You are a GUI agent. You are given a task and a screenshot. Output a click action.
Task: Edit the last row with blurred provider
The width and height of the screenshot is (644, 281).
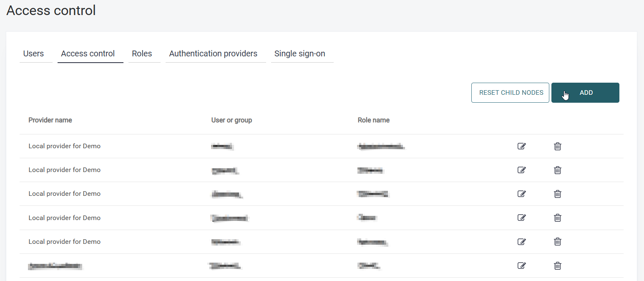click(x=521, y=266)
